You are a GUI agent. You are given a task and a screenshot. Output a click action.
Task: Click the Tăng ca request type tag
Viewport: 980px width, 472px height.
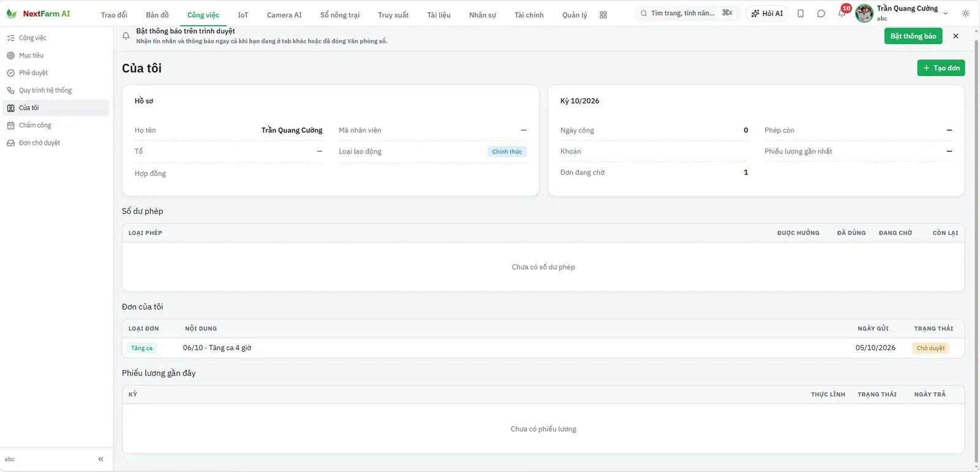(x=141, y=348)
